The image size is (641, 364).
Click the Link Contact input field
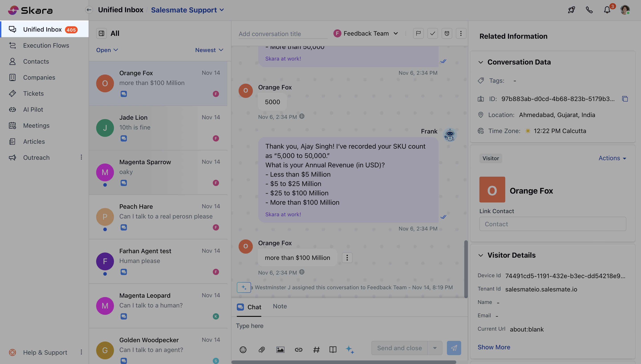click(x=552, y=224)
